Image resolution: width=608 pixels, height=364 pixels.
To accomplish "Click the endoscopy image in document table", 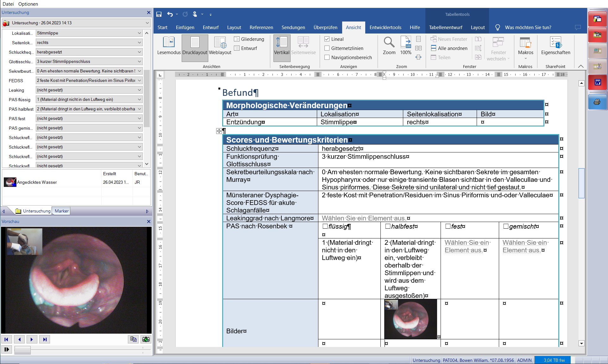I will click(411, 319).
